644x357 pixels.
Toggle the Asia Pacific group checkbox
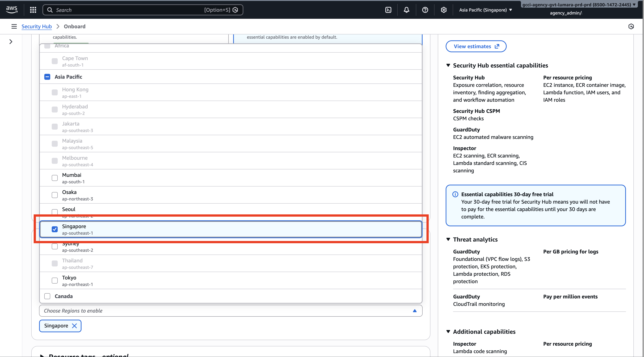point(47,77)
